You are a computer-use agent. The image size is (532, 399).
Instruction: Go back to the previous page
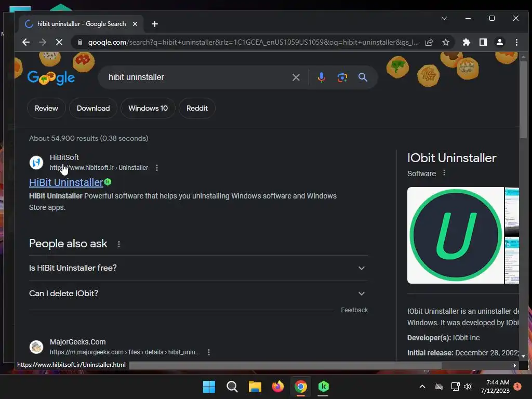pos(26,42)
